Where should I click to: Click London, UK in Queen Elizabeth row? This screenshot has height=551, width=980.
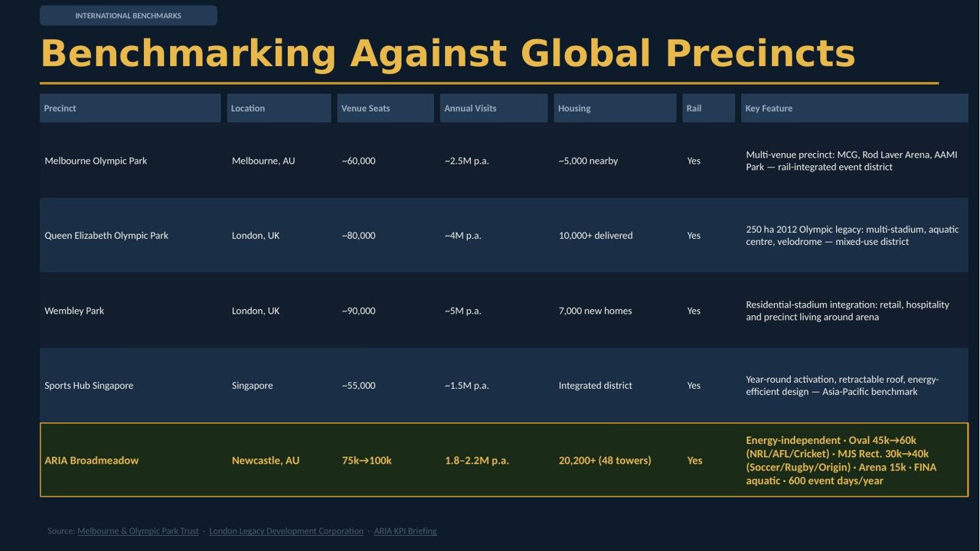click(256, 236)
